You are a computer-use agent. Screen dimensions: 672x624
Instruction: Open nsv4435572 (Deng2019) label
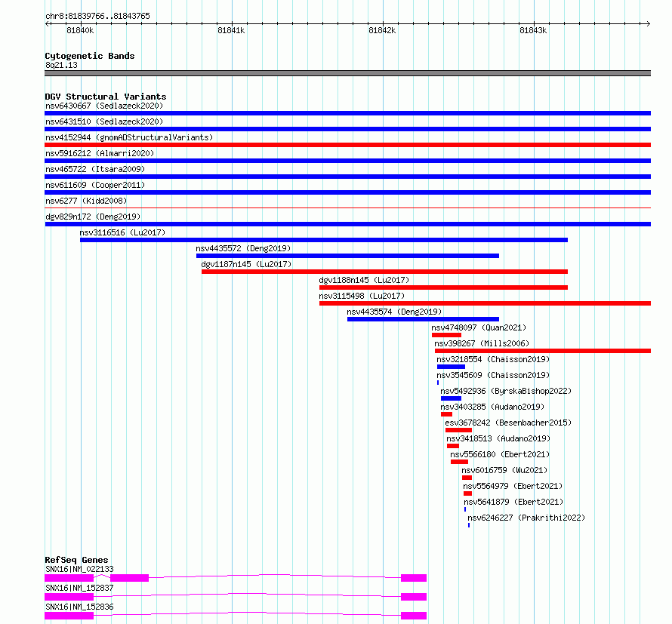pyautogui.click(x=243, y=248)
